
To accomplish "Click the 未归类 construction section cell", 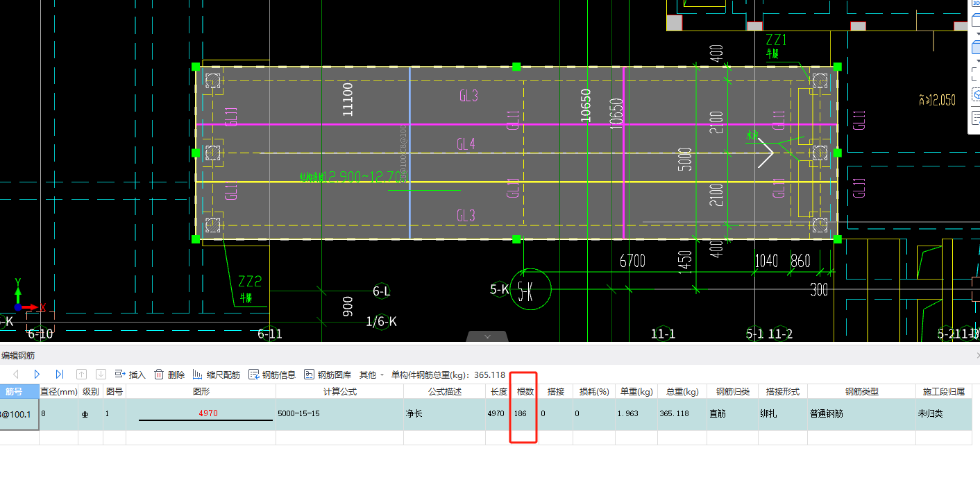I will (x=943, y=414).
